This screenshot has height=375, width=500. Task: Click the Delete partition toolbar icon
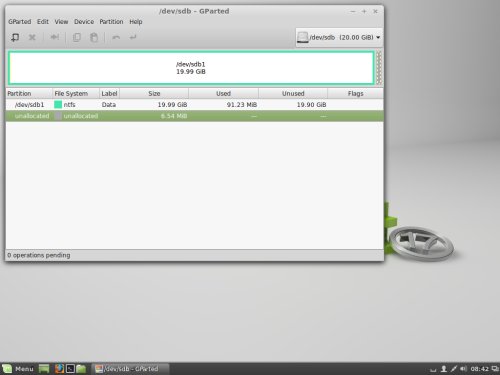(32, 37)
